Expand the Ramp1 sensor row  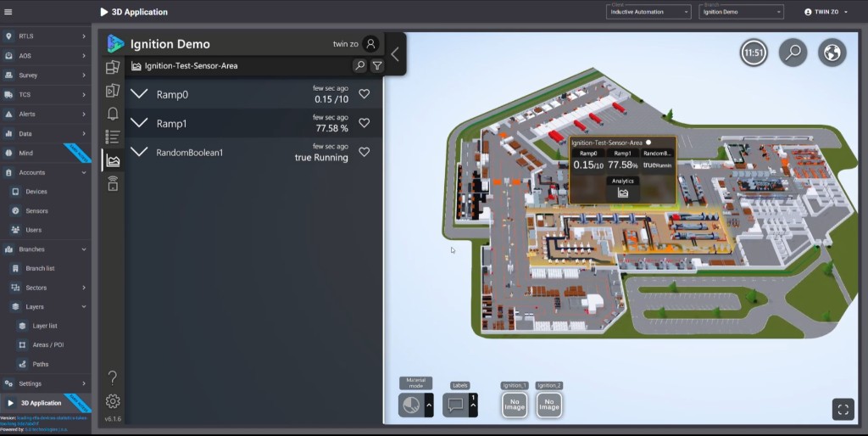[139, 122]
